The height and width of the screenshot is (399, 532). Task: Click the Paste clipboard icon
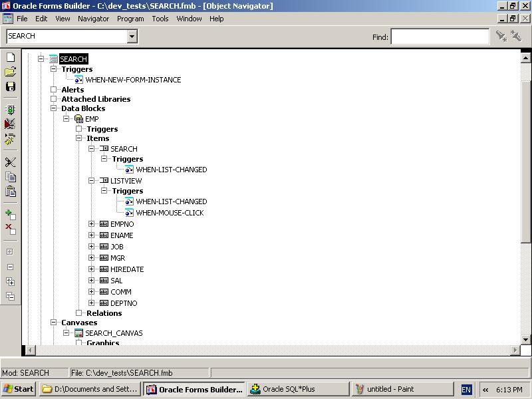click(x=10, y=192)
